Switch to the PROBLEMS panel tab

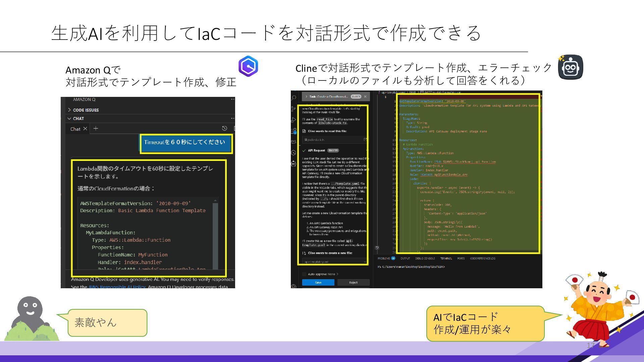384,258
